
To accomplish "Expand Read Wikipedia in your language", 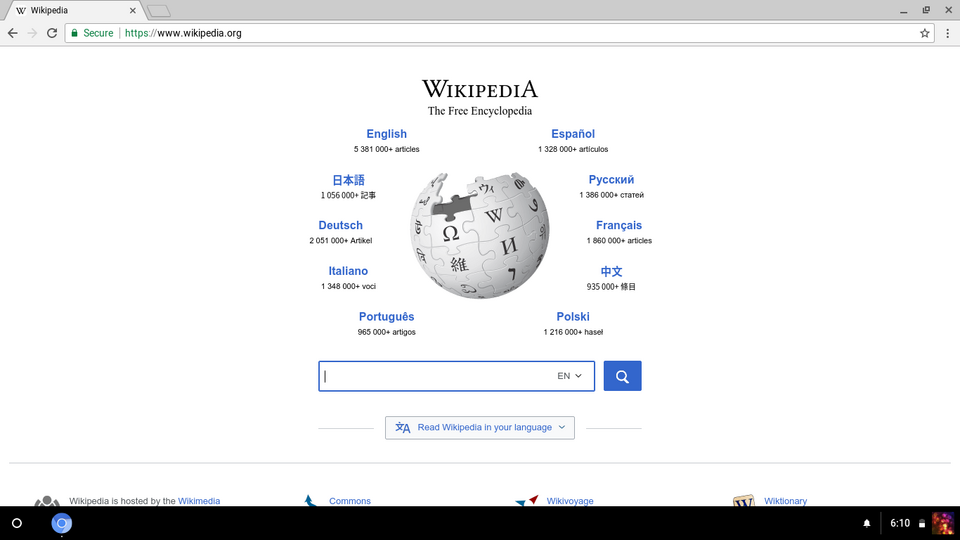I will pos(479,427).
